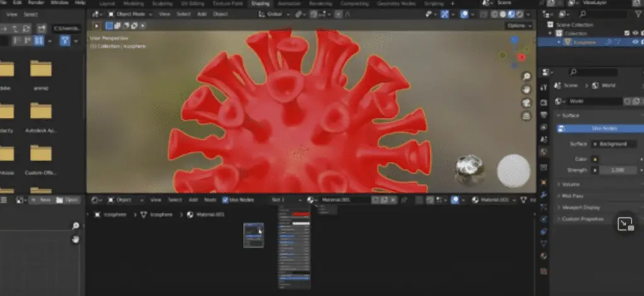
Task: Open the viewport Object menu
Action: (x=220, y=14)
